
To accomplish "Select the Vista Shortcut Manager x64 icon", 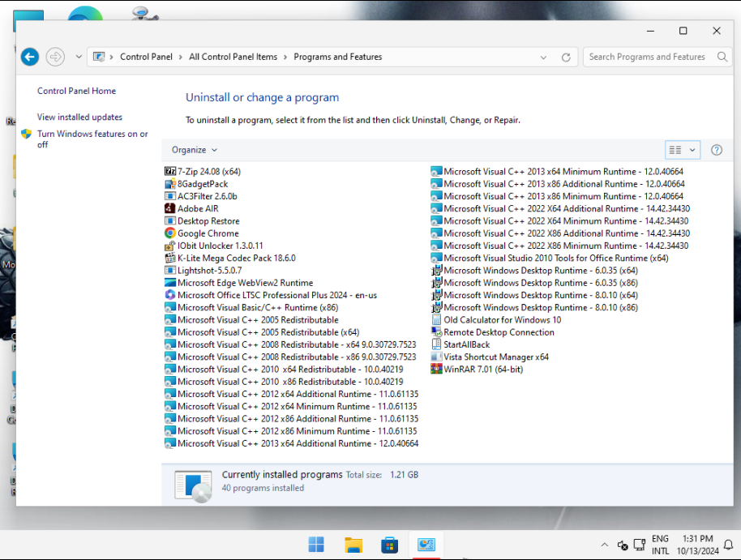I will pos(436,357).
